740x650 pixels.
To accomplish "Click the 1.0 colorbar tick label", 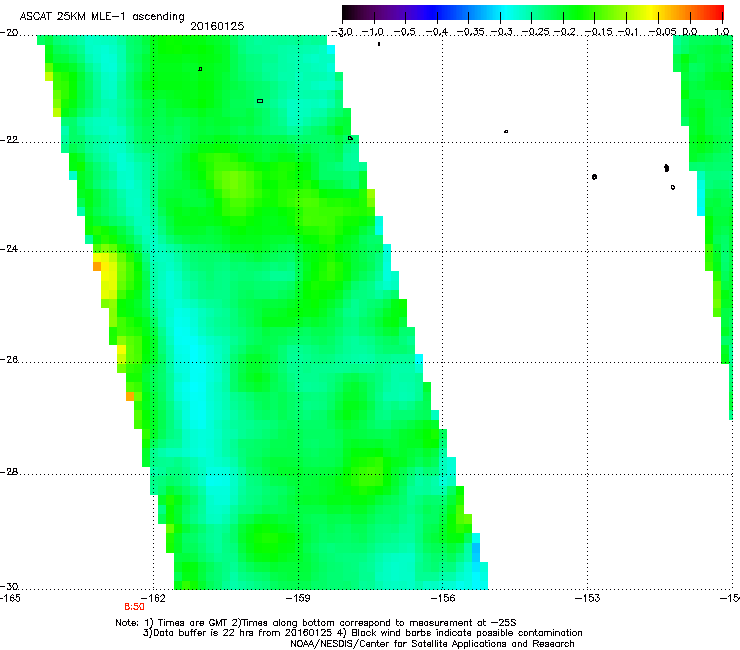I will [722, 32].
